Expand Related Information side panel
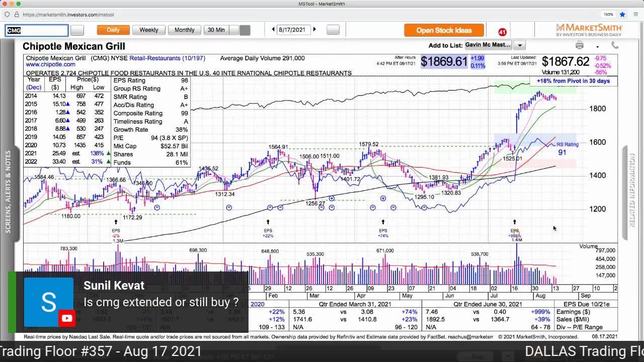Image resolution: width=644 pixels, height=362 pixels. click(632, 190)
